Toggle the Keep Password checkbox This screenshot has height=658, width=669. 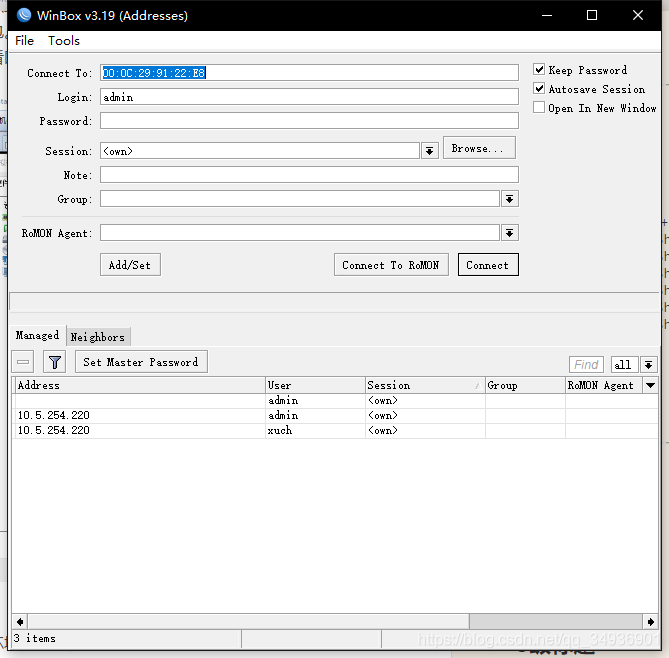pos(539,69)
